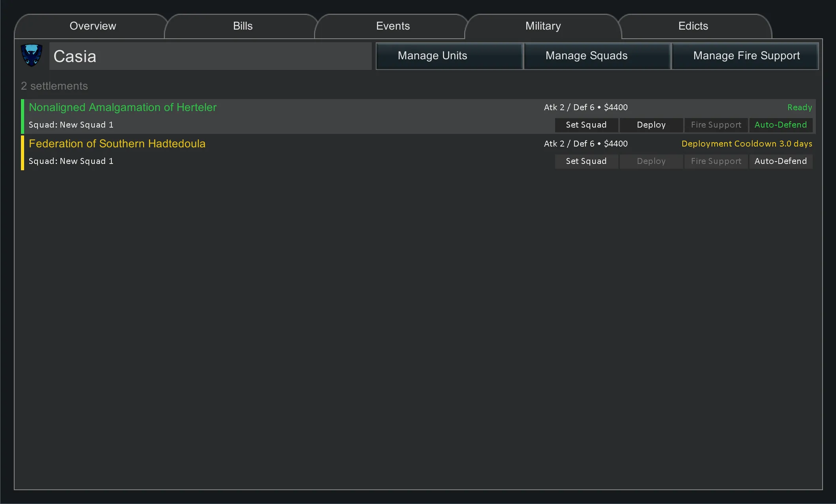Open the Edicts tab
Viewport: 836px width, 504px height.
[x=693, y=26]
